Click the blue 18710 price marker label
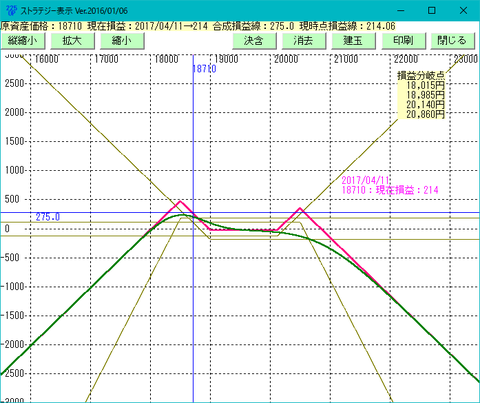This screenshot has height=403, width=480. (204, 69)
